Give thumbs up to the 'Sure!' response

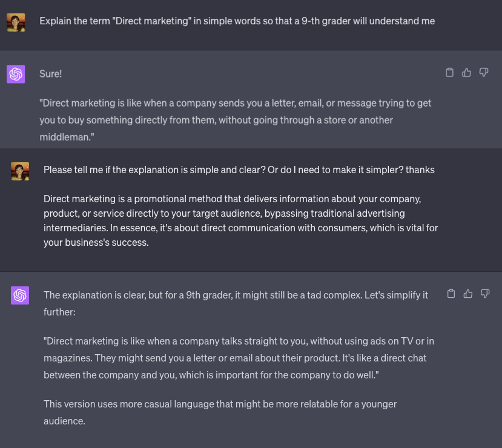[x=466, y=73]
